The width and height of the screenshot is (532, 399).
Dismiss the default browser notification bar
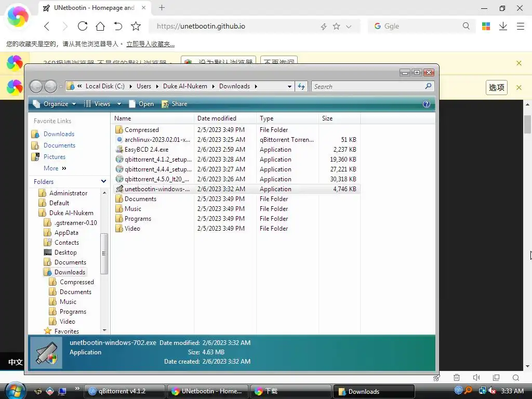coord(519,63)
